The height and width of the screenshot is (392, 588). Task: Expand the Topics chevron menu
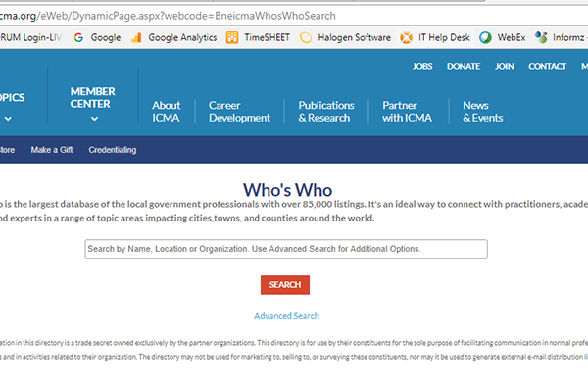pyautogui.click(x=8, y=119)
